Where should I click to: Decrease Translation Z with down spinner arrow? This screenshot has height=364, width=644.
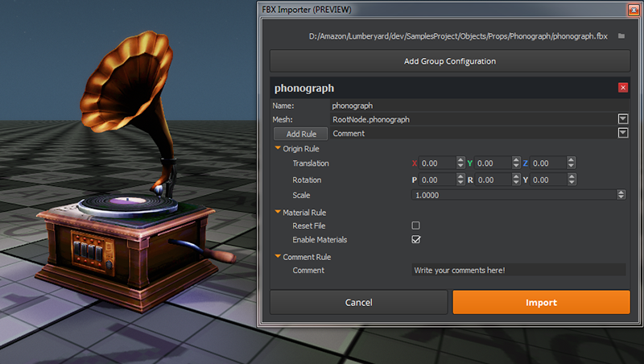[x=572, y=166]
